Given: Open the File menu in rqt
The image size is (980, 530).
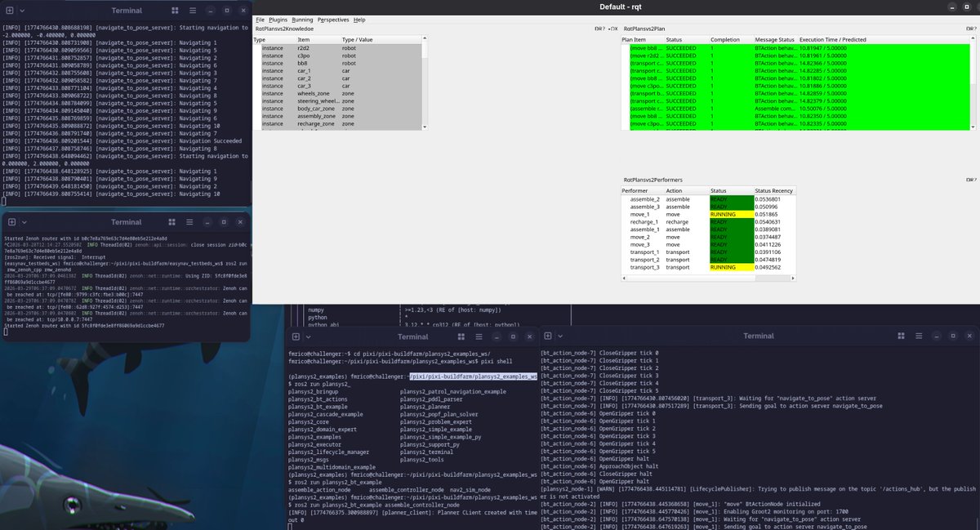Looking at the screenshot, I should click(260, 20).
